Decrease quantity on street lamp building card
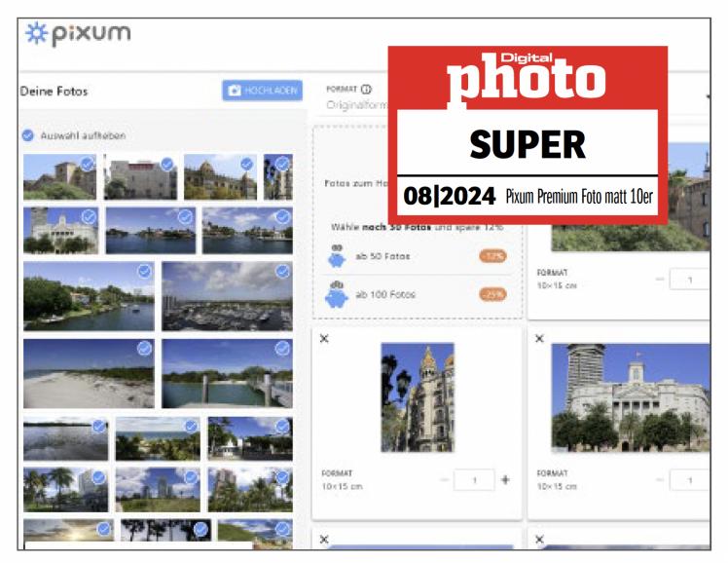 click(x=445, y=480)
